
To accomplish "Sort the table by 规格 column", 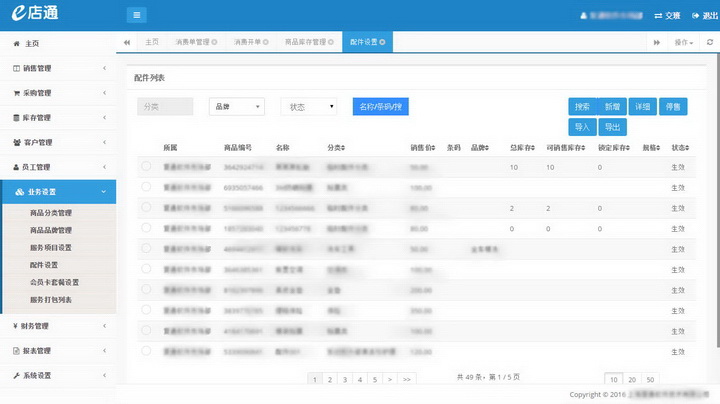I will click(651, 148).
